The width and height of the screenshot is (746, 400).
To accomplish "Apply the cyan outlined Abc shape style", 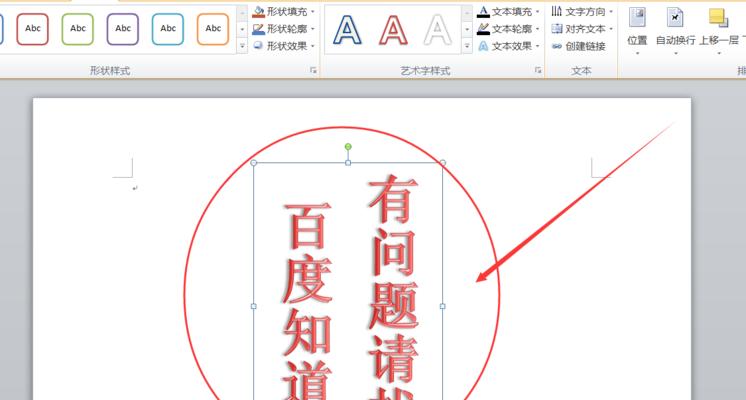I will (168, 29).
